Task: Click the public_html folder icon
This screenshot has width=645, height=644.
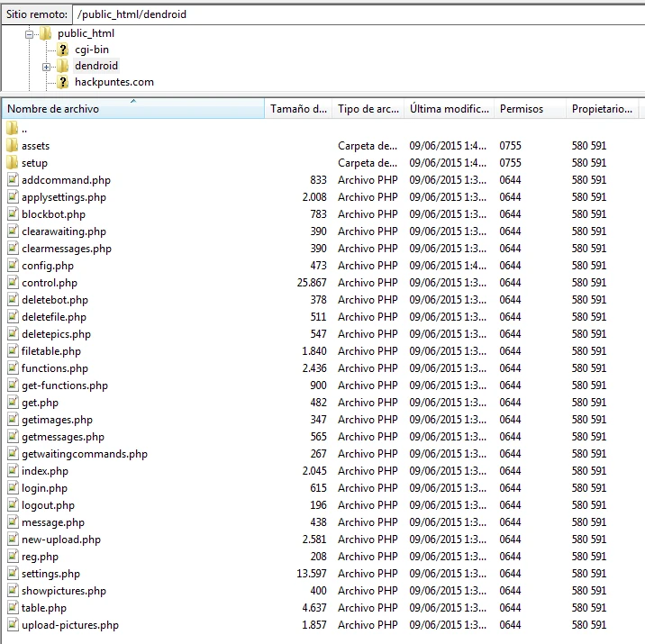Action: [45, 33]
